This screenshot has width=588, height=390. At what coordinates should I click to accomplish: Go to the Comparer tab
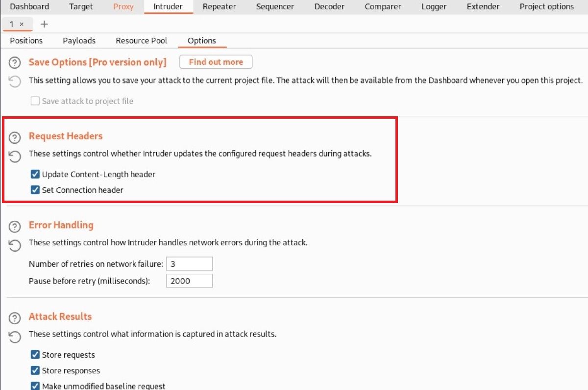pyautogui.click(x=383, y=7)
